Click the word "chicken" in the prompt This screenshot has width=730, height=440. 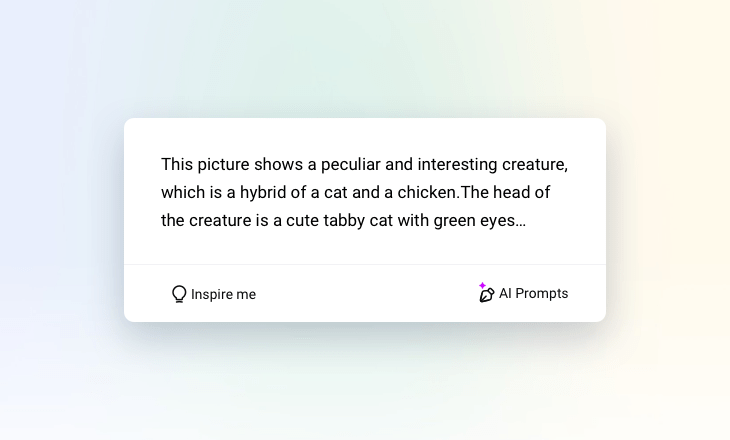coord(427,192)
